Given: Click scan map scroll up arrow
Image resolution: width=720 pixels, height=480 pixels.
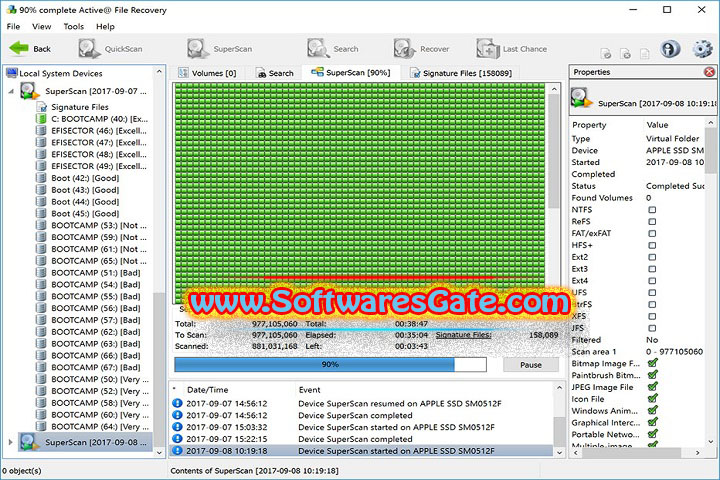Looking at the screenshot, I should coord(554,89).
